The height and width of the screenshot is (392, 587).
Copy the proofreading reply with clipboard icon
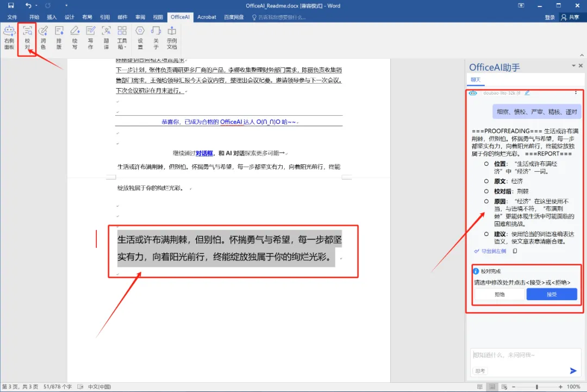coord(515,251)
